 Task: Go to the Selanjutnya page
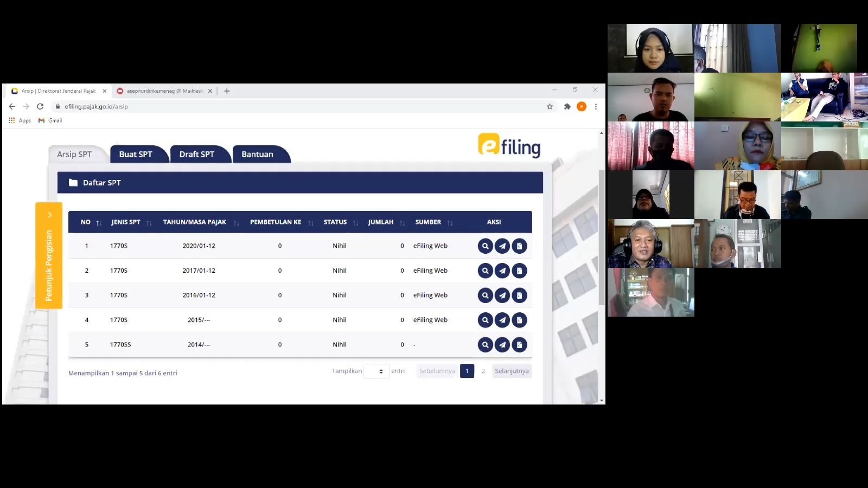coord(511,371)
